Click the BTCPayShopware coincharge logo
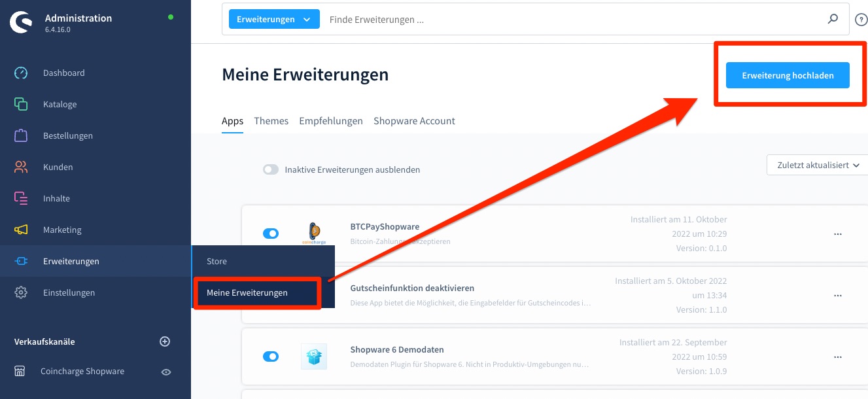The width and height of the screenshot is (868, 399). pyautogui.click(x=314, y=234)
